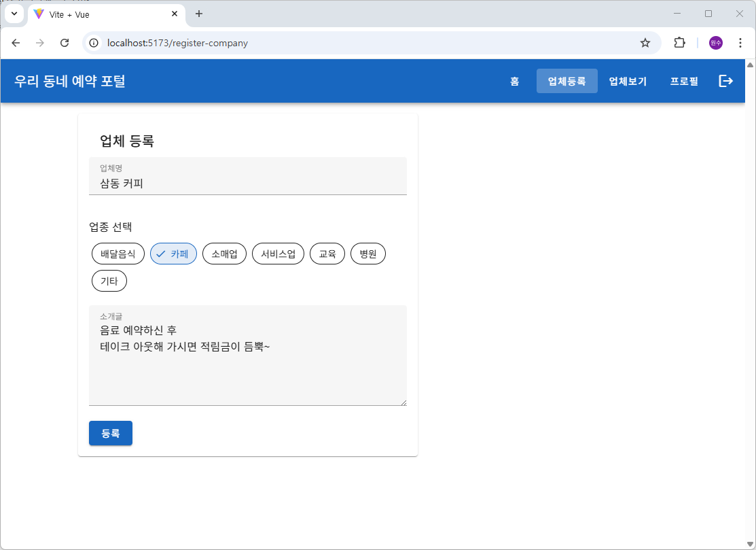Maximize the Chrome window

(x=708, y=14)
